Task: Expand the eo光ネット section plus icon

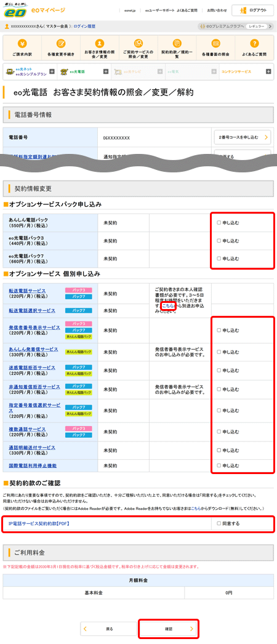Action: [x=52, y=71]
